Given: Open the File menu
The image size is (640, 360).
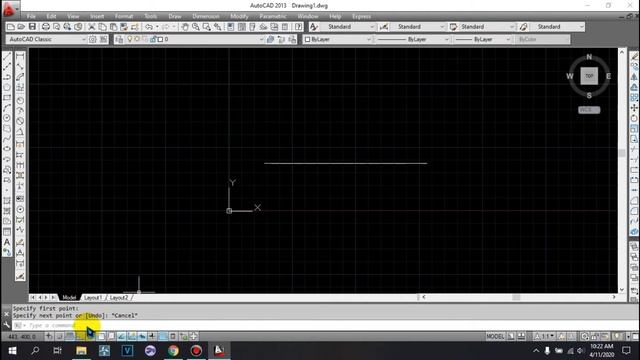Looking at the screenshot, I should [x=31, y=16].
